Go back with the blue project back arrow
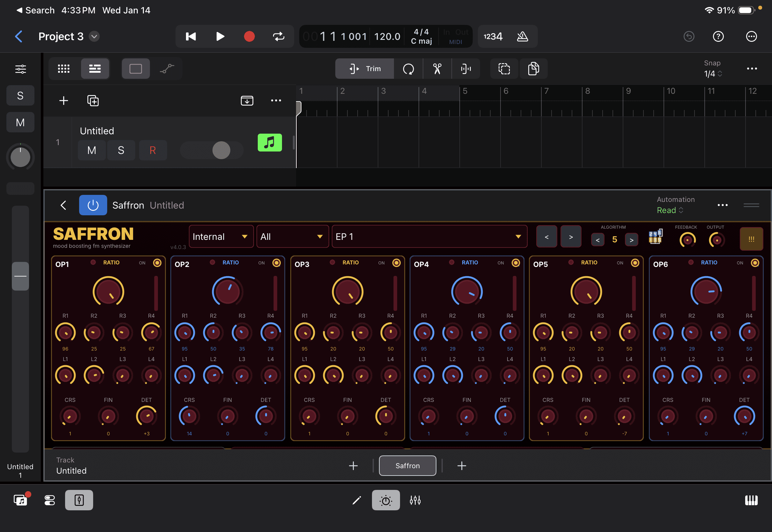The width and height of the screenshot is (772, 532). [x=19, y=36]
